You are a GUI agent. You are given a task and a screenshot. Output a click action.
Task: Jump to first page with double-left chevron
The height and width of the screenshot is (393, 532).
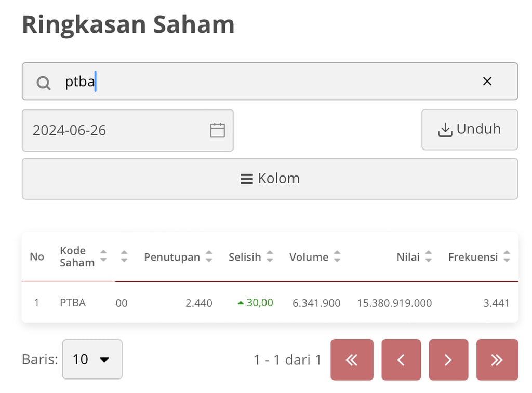[352, 359]
